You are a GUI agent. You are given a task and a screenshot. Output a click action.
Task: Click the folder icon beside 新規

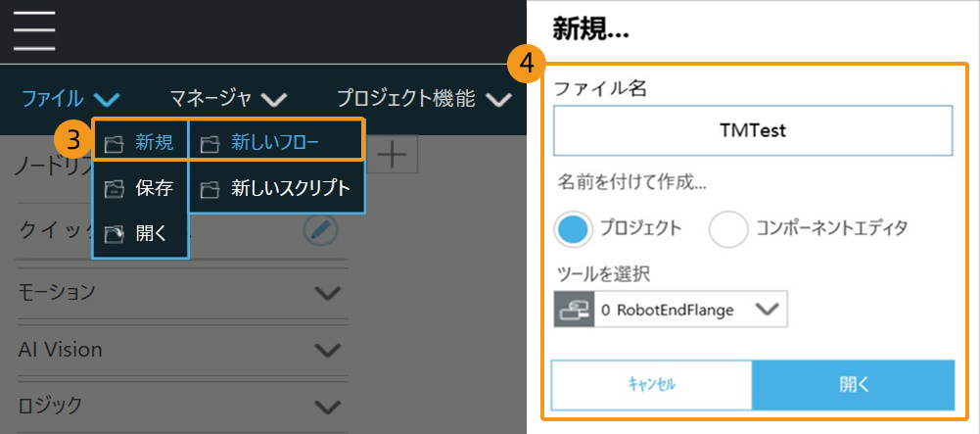pos(115,144)
